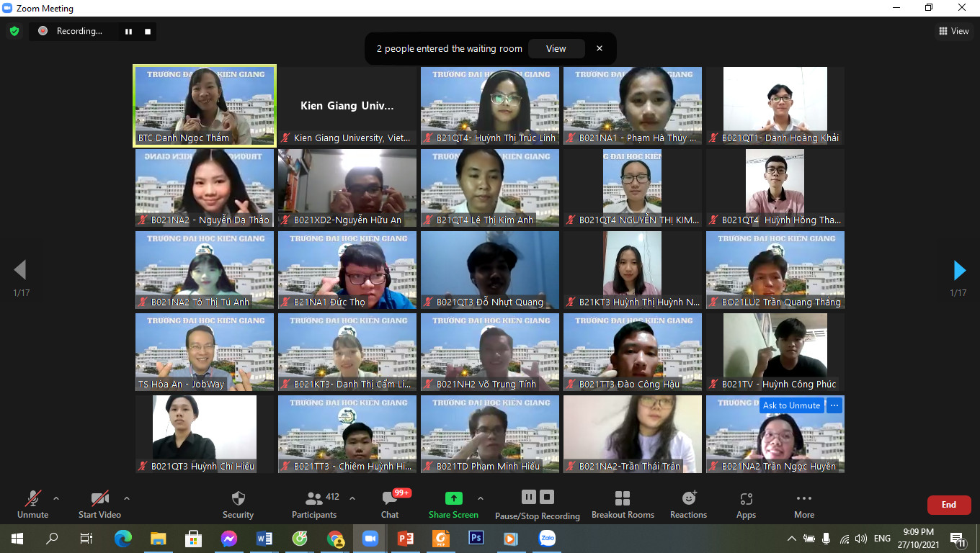Toggle Start Video camera button

coord(99,503)
